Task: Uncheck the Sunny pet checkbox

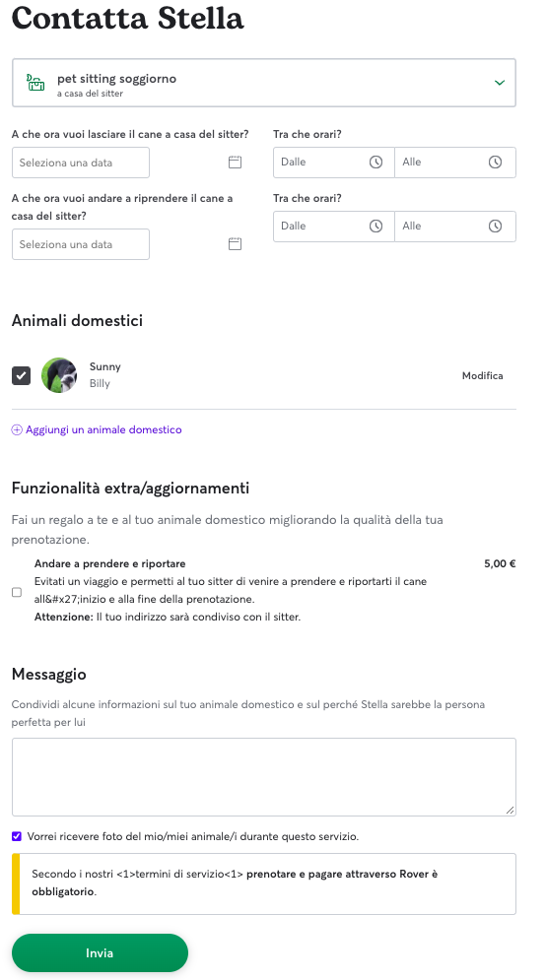Action: 22,375
